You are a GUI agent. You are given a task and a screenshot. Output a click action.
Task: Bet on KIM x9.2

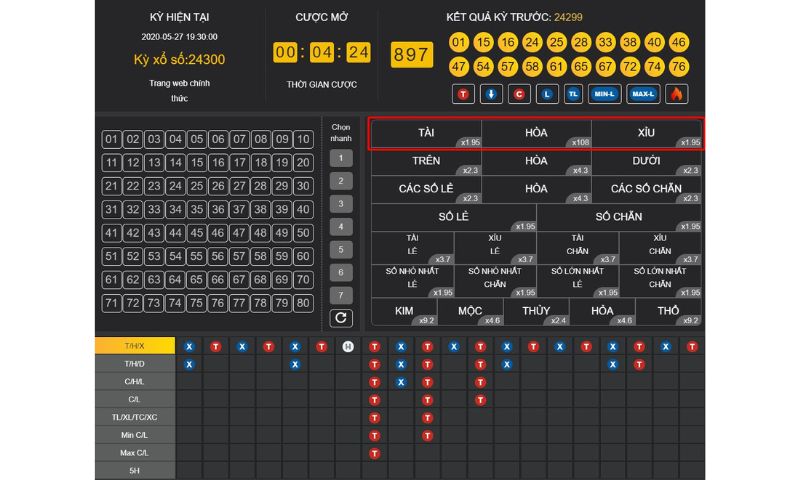click(x=404, y=312)
